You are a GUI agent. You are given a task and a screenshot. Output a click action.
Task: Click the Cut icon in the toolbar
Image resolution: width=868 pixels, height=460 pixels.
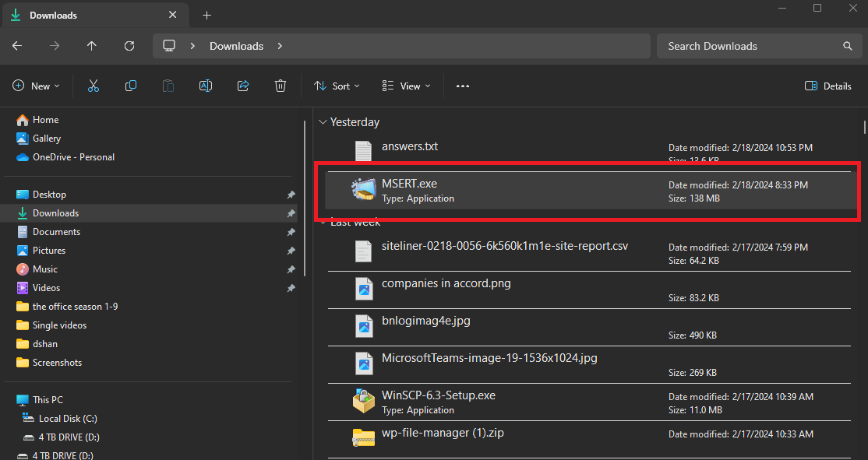[93, 86]
